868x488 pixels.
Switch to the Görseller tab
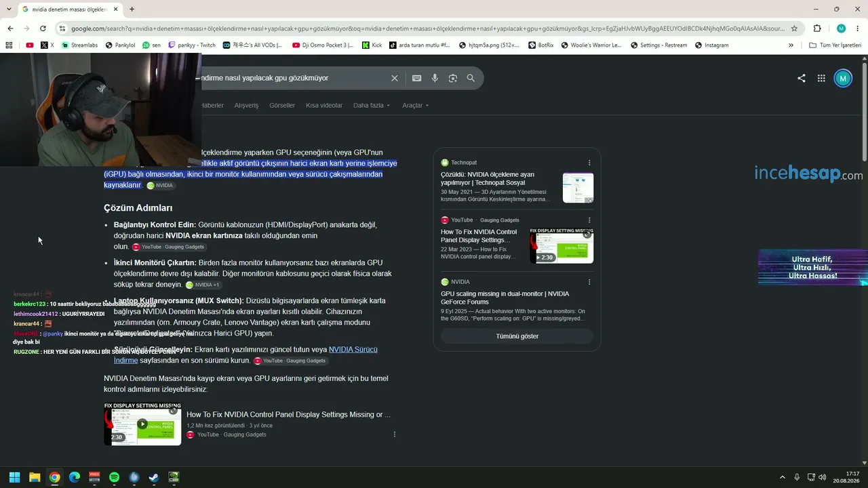[282, 106]
